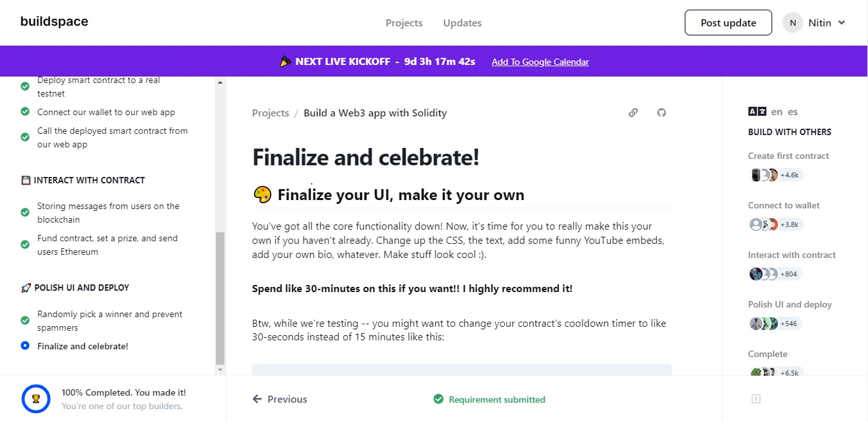Viewport: 868px width, 422px height.
Task: Click the Post update button
Action: point(728,23)
